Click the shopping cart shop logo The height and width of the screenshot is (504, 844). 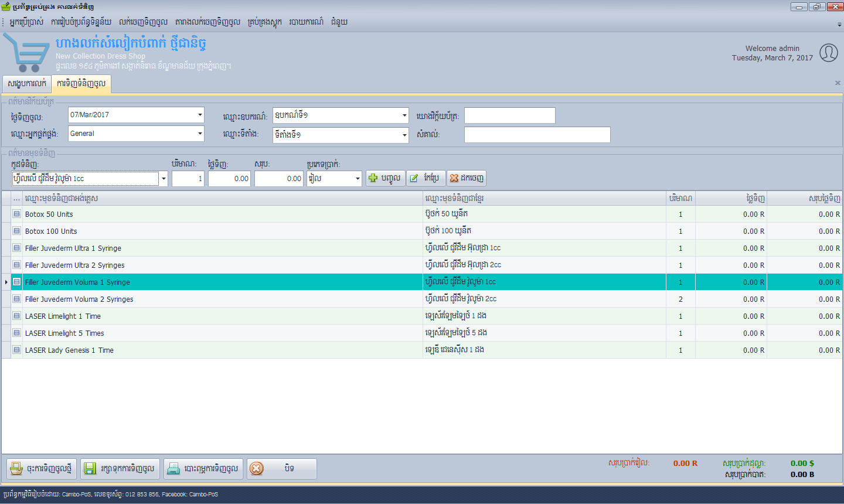[x=26, y=52]
